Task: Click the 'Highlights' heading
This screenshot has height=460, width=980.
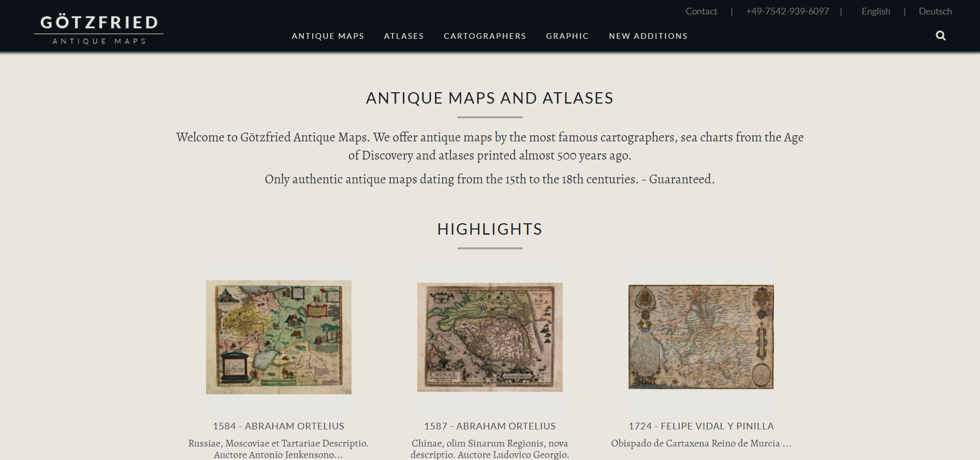Action: pyautogui.click(x=490, y=229)
